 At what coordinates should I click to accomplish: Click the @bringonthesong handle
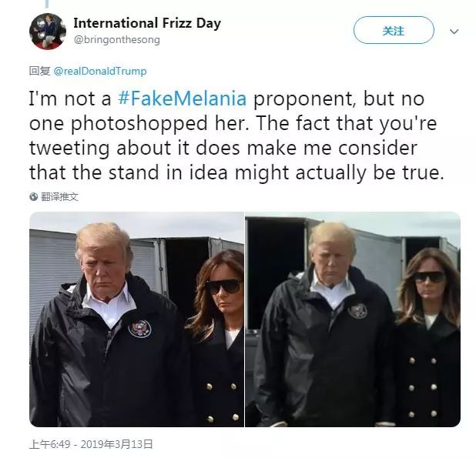coord(116,39)
